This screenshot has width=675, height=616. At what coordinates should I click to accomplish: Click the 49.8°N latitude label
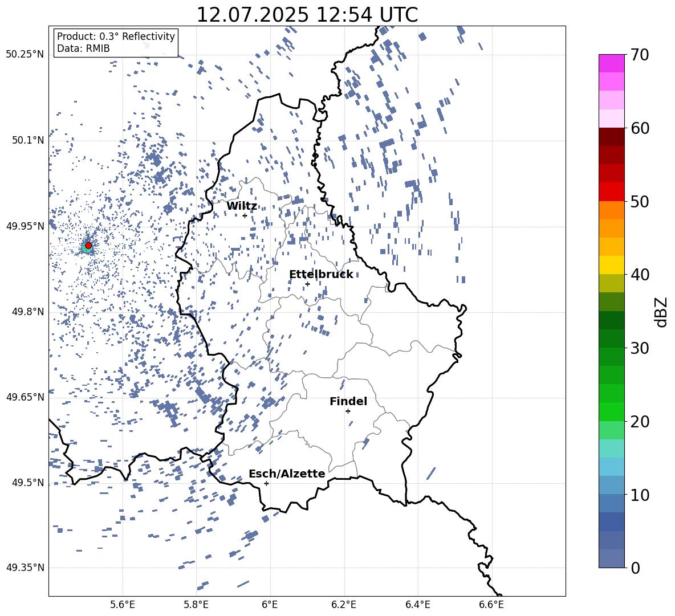[x=28, y=312]
